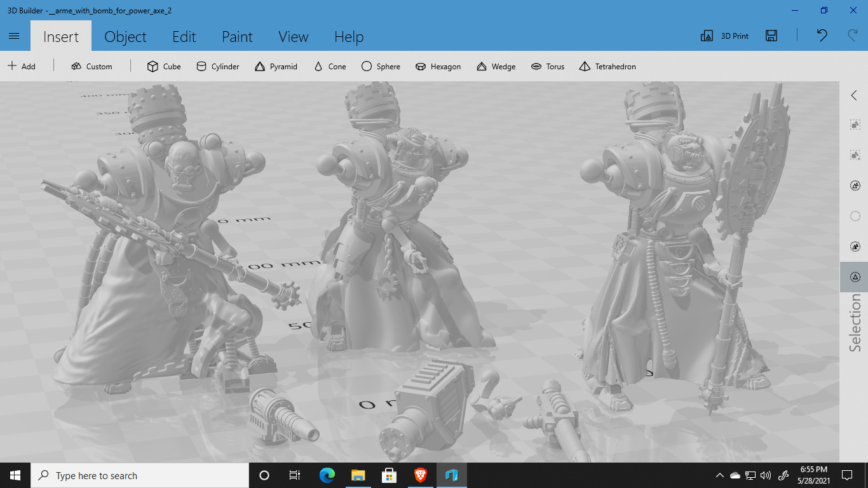Open the clock showing 6:55 PM
Image resolution: width=868 pixels, height=488 pixels.
[x=813, y=475]
